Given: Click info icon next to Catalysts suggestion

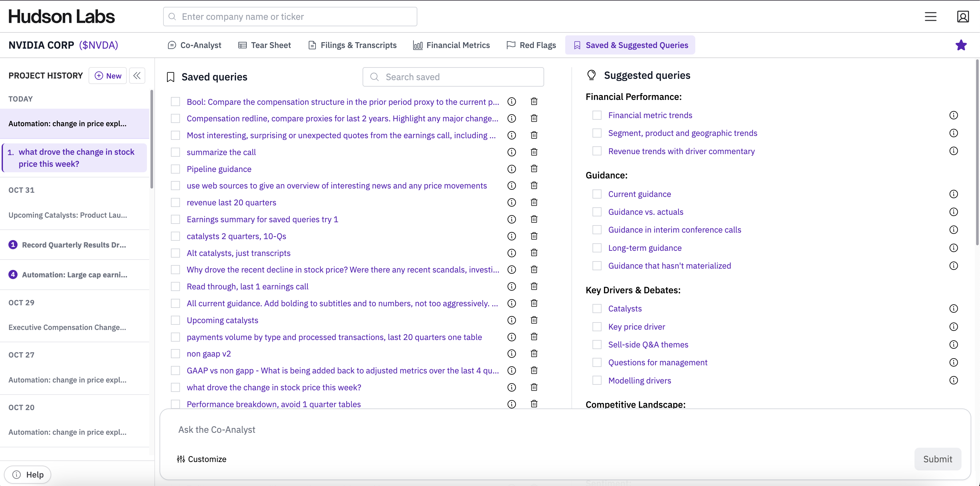Looking at the screenshot, I should (x=953, y=308).
